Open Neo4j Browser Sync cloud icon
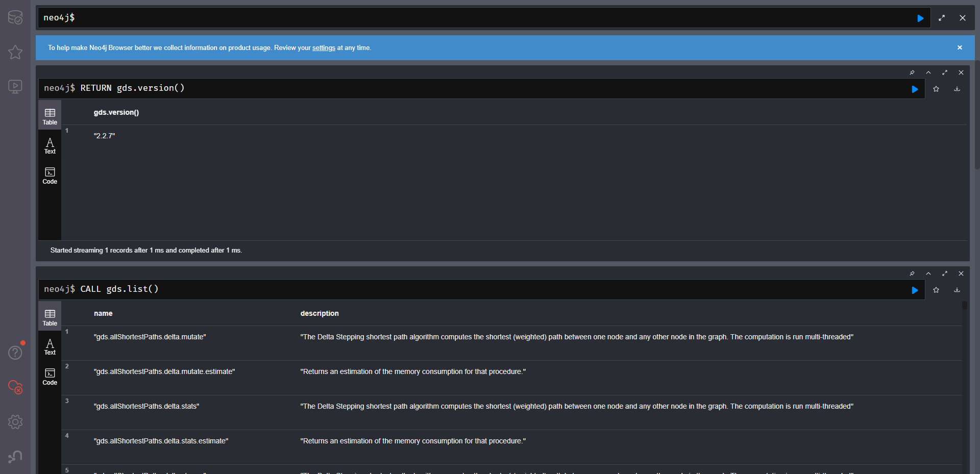The height and width of the screenshot is (474, 980). (15, 387)
